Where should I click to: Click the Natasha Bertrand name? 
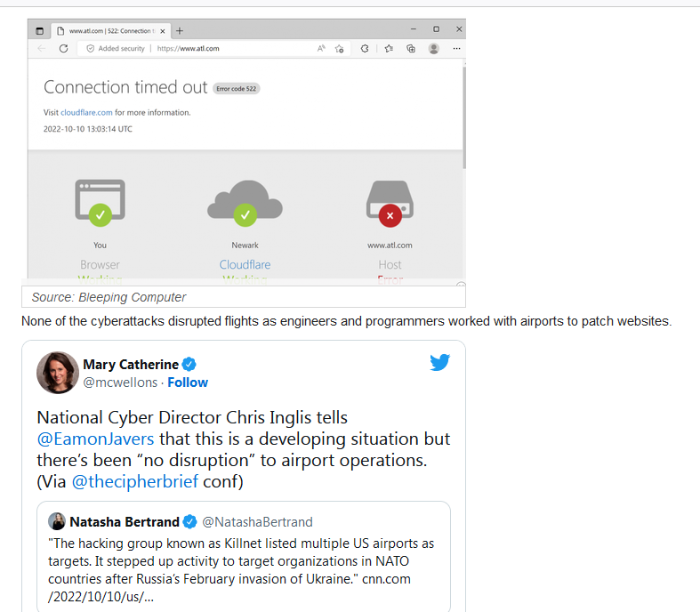[125, 522]
